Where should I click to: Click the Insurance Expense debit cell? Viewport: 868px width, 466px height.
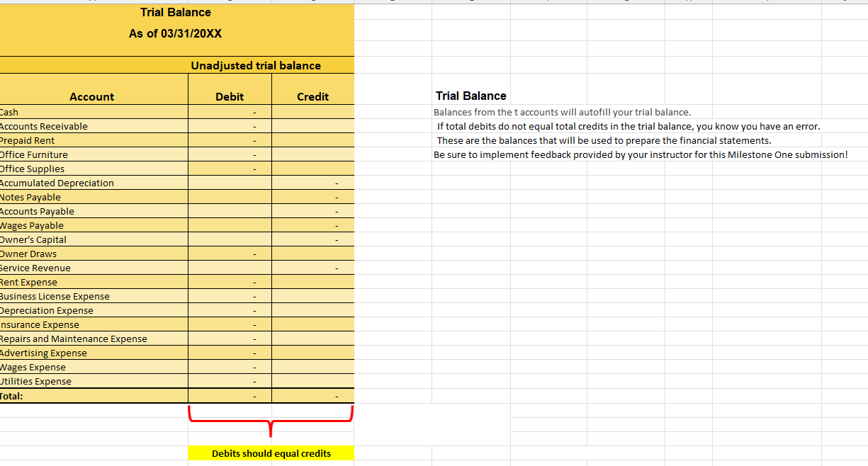tap(230, 324)
